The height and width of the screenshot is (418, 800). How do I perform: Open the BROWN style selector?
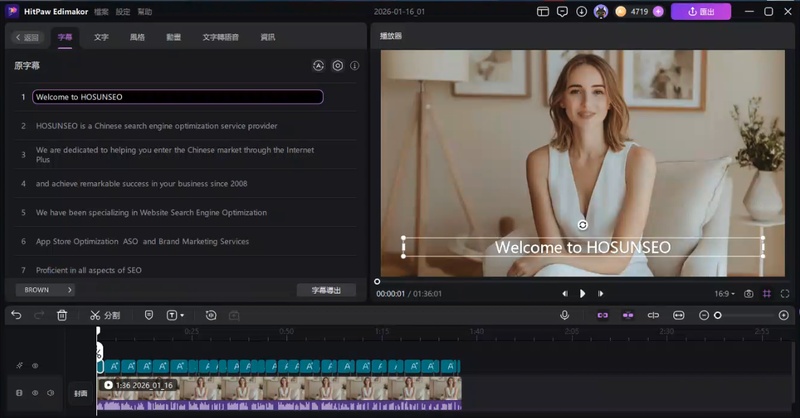(x=45, y=290)
